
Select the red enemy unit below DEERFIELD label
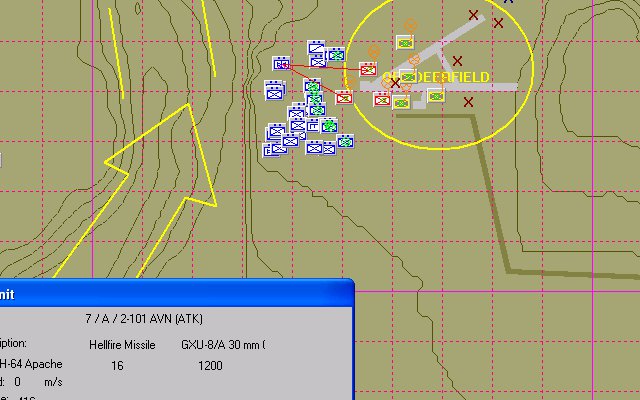pyautogui.click(x=382, y=99)
